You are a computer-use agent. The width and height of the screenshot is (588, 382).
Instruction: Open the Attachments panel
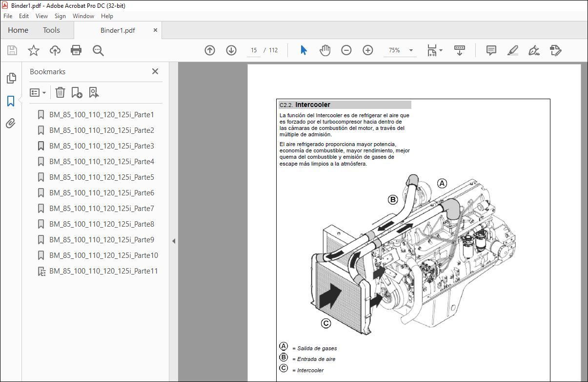[x=11, y=124]
